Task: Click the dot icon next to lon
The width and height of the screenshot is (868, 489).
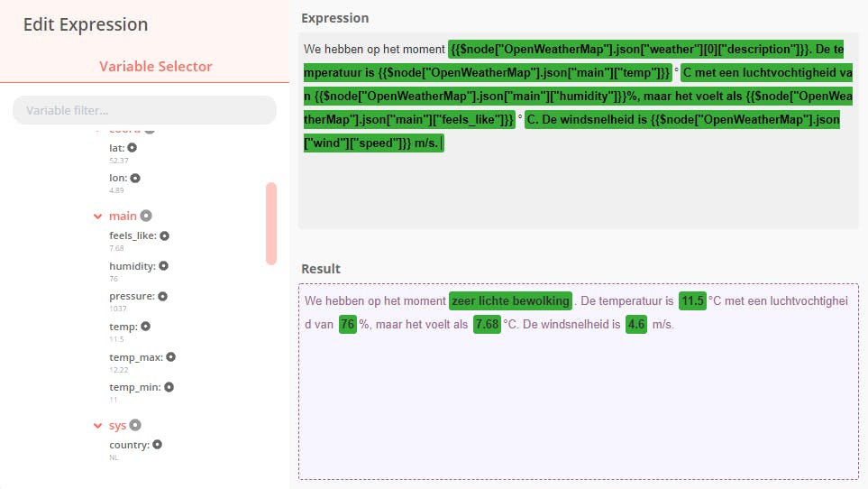Action: pos(135,178)
